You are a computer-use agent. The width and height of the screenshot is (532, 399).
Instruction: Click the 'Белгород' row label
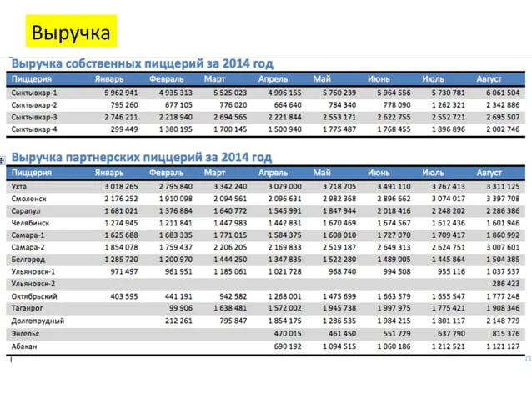click(x=28, y=260)
